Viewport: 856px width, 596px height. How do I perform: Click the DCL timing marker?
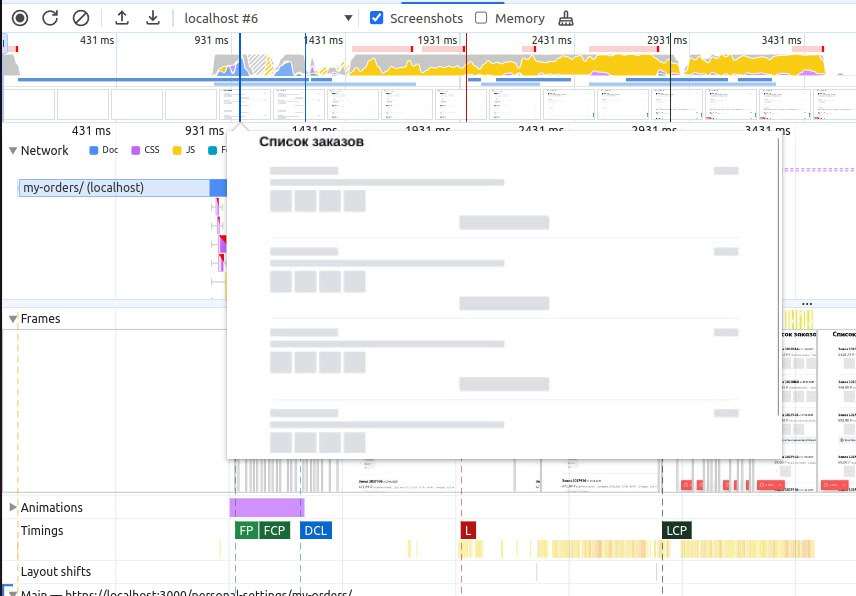point(316,531)
